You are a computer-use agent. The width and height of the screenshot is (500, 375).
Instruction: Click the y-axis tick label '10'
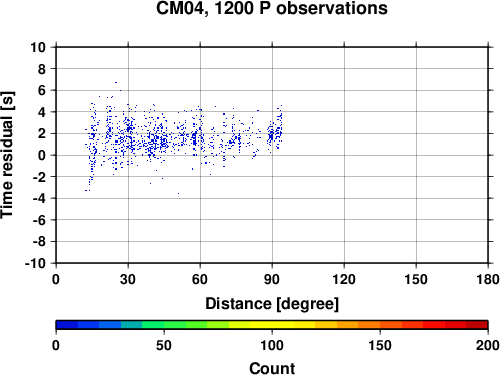point(38,47)
